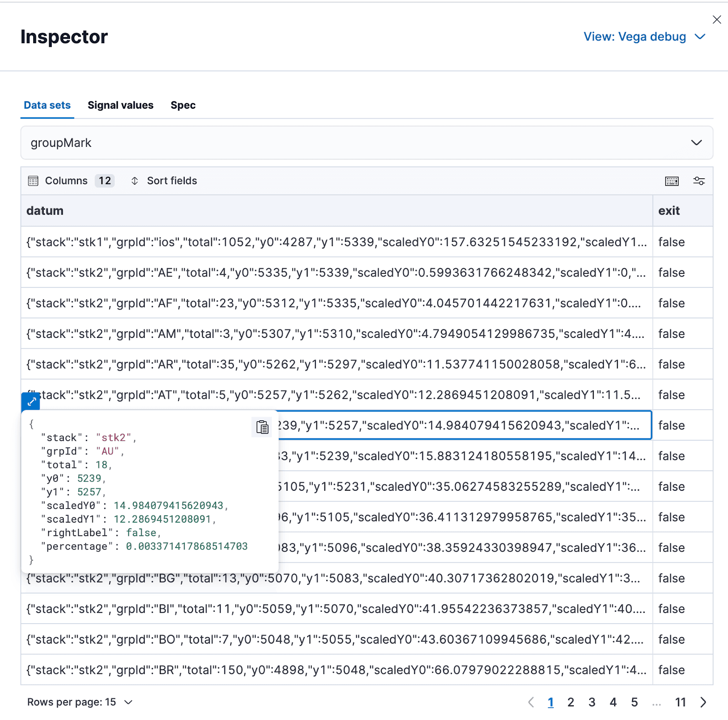Switch to the Spec tab

point(183,105)
